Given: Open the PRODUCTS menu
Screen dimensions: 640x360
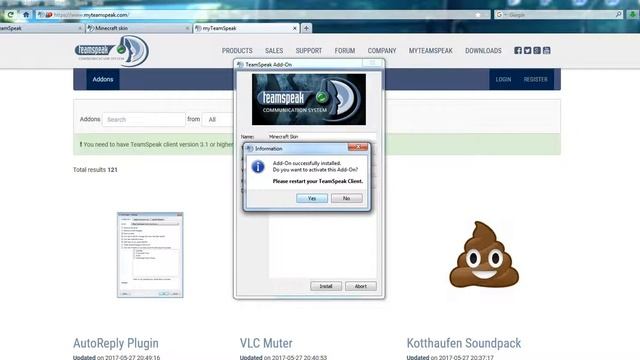Looking at the screenshot, I should click(237, 51).
